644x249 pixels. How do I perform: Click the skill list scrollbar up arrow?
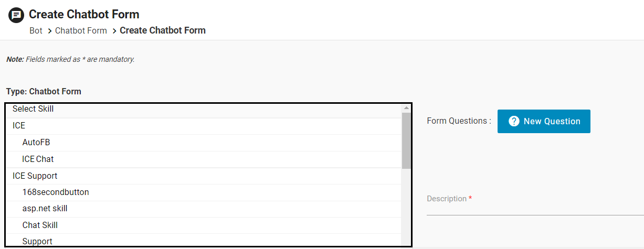coord(406,108)
